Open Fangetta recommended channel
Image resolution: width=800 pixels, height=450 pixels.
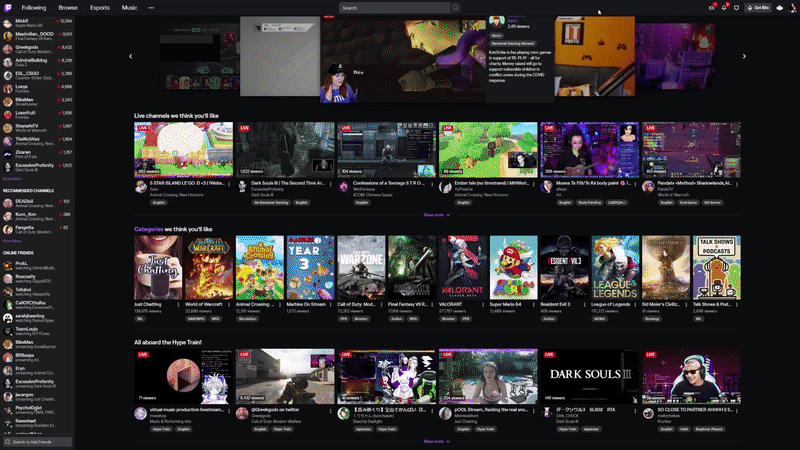(x=37, y=230)
